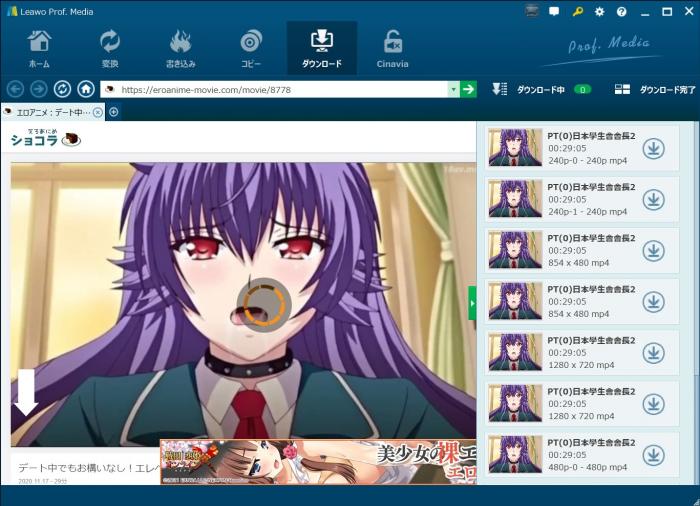Click the video title text below the player
700x506 pixels.
(88, 468)
